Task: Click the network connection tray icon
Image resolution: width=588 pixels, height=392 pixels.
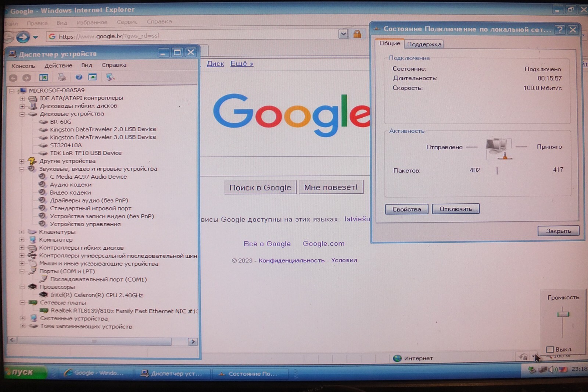Action: (x=542, y=369)
